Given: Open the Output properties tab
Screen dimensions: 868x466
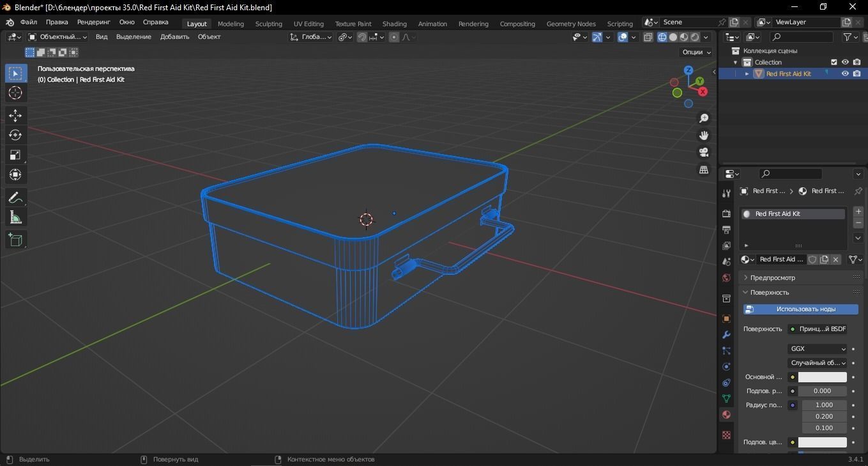Looking at the screenshot, I should point(726,229).
